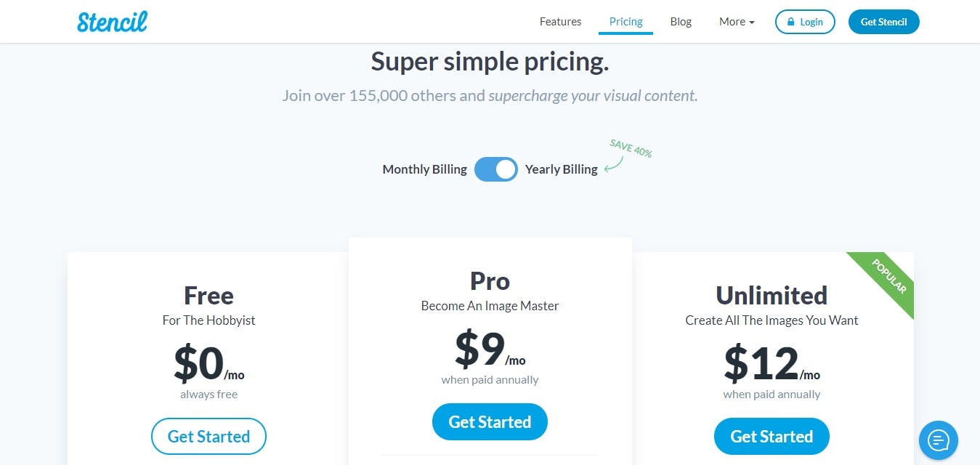Viewport: 980px width, 465px height.
Task: Expand the More dropdown menu
Action: coord(737,22)
